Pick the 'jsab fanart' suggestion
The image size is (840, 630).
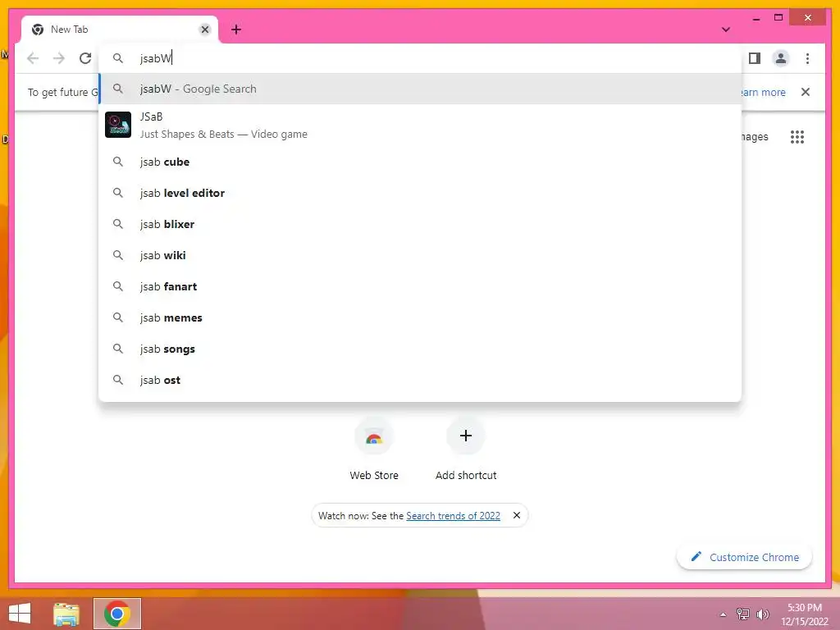pos(420,286)
